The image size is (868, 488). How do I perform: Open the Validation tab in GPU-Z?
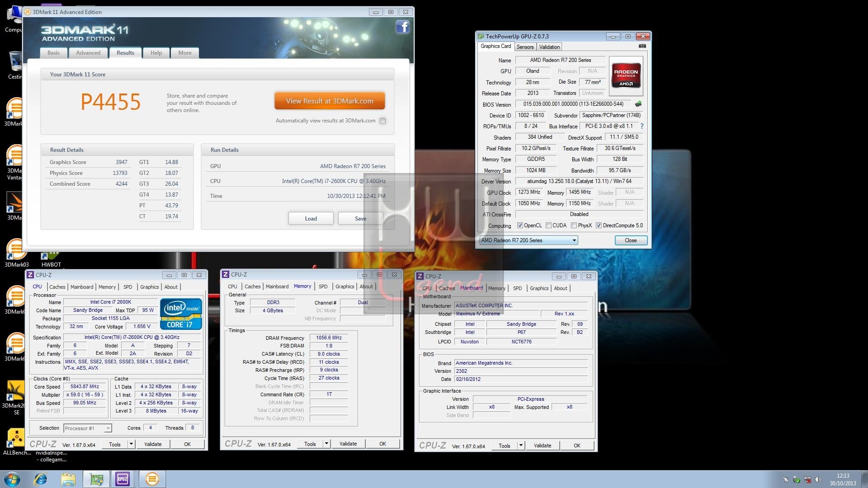click(549, 47)
